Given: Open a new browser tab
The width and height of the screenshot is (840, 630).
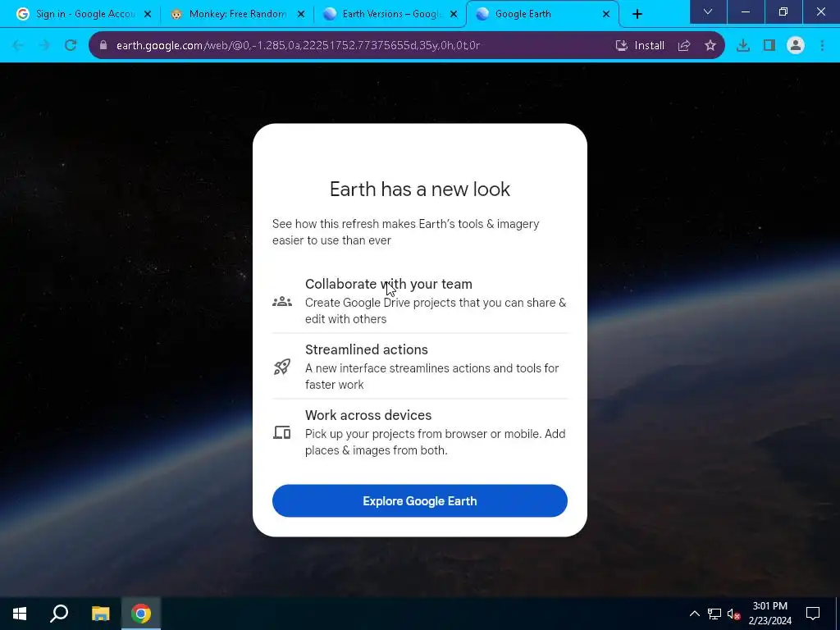Looking at the screenshot, I should 637,15.
